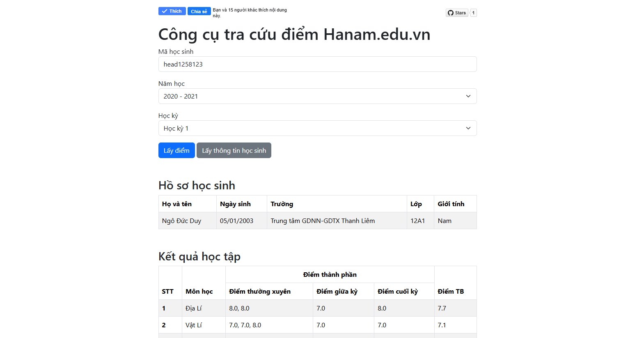The image size is (644, 338).
Task: Click the blue Lấy điểm button
Action: [176, 150]
